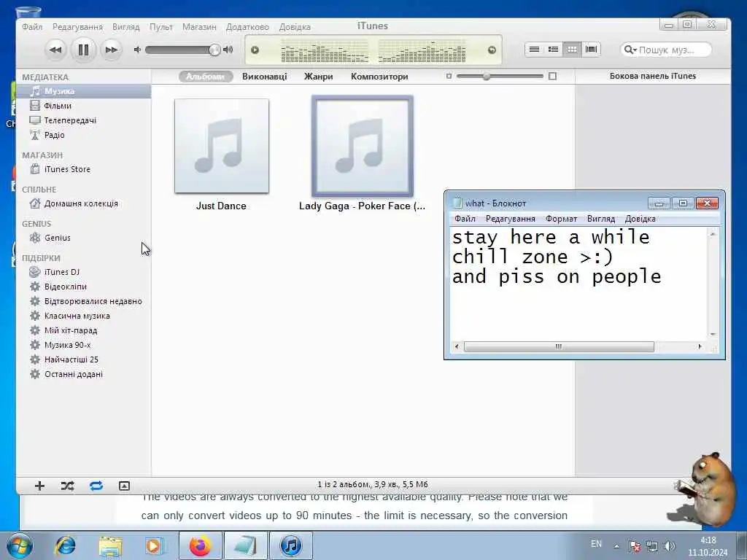This screenshot has height=560, width=747.
Task: Click the right arrow button in LCD display
Action: [x=492, y=50]
